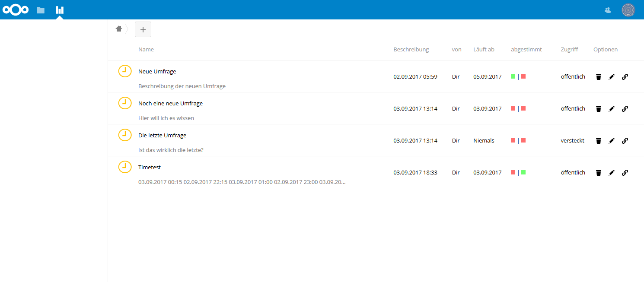Click clock icon of Timetest

pyautogui.click(x=125, y=167)
